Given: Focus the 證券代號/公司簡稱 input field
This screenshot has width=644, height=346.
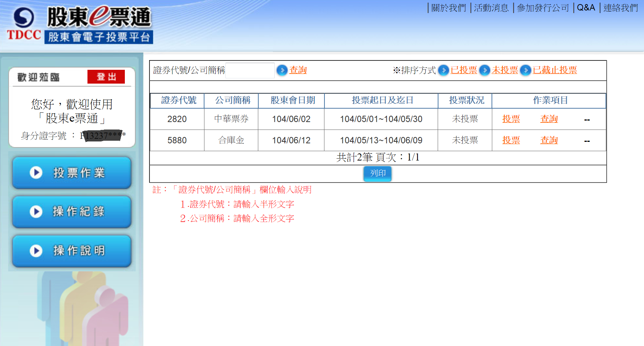Looking at the screenshot, I should click(x=250, y=71).
